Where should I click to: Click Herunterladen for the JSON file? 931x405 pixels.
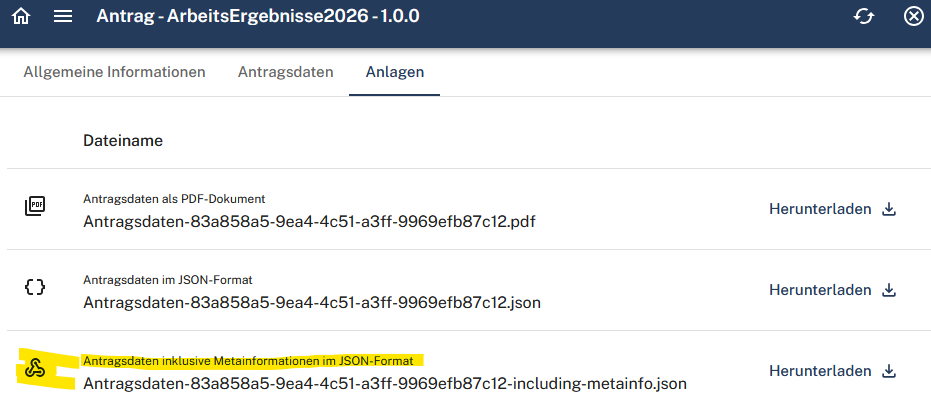820,290
